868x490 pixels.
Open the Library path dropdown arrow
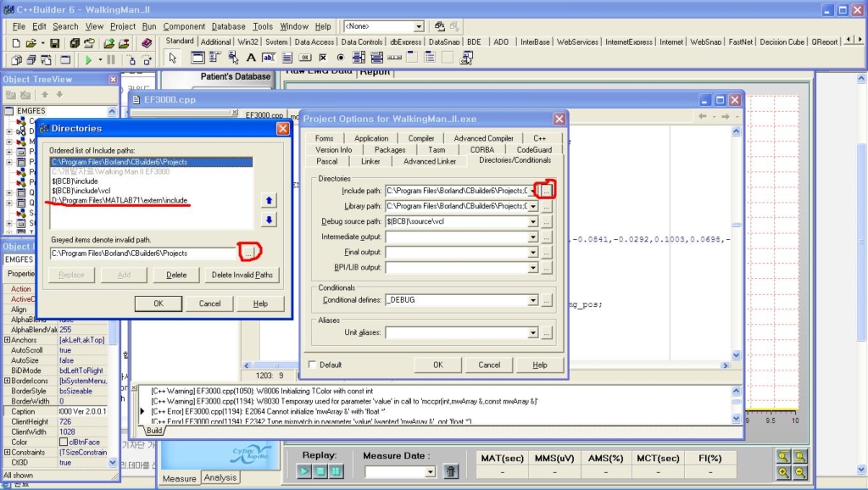[x=532, y=206]
